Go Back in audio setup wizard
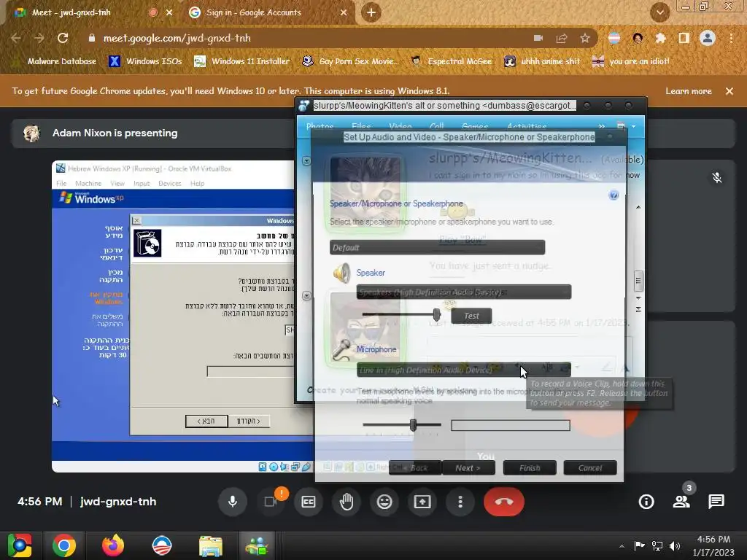 [x=414, y=468]
